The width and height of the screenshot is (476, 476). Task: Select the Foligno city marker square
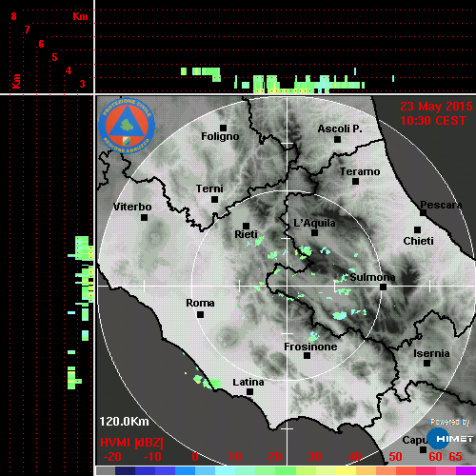(x=224, y=128)
